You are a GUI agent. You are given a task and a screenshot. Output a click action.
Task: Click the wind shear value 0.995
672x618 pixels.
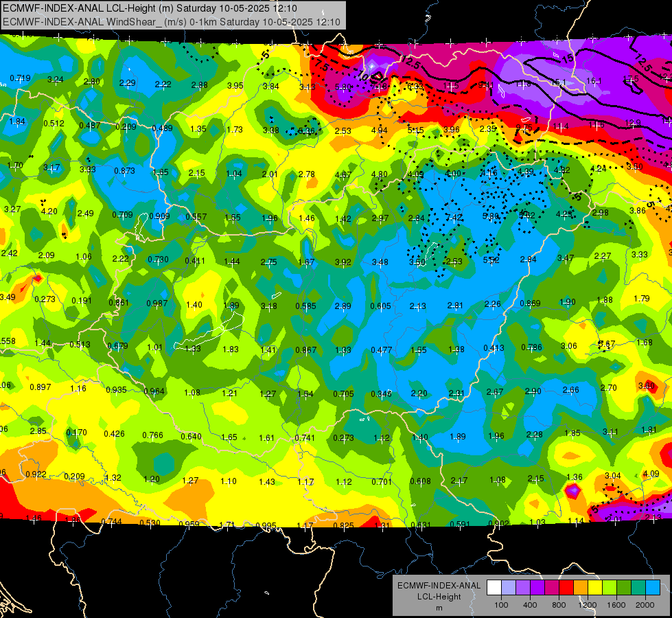tap(266, 525)
